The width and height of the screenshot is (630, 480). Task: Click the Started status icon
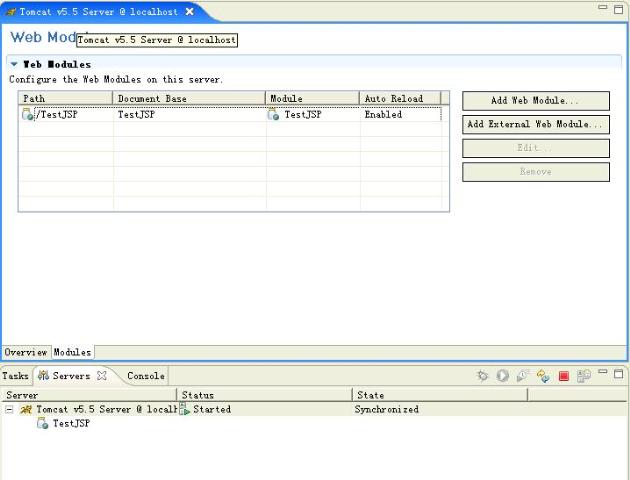point(184,409)
